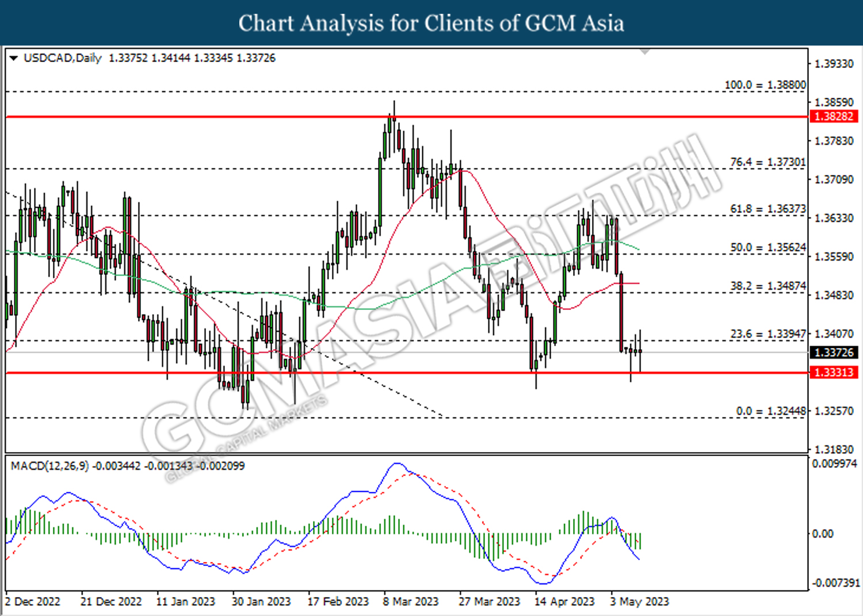This screenshot has height=616, width=863.
Task: Click the price axis value 1.32570
Action: [x=834, y=411]
